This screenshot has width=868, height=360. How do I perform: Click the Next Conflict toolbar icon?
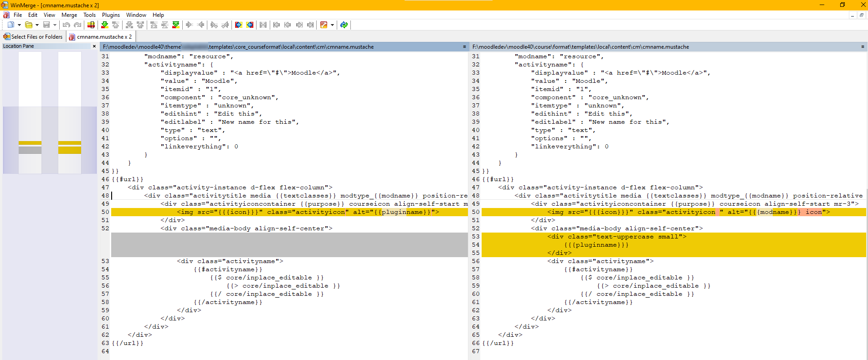[x=129, y=25]
